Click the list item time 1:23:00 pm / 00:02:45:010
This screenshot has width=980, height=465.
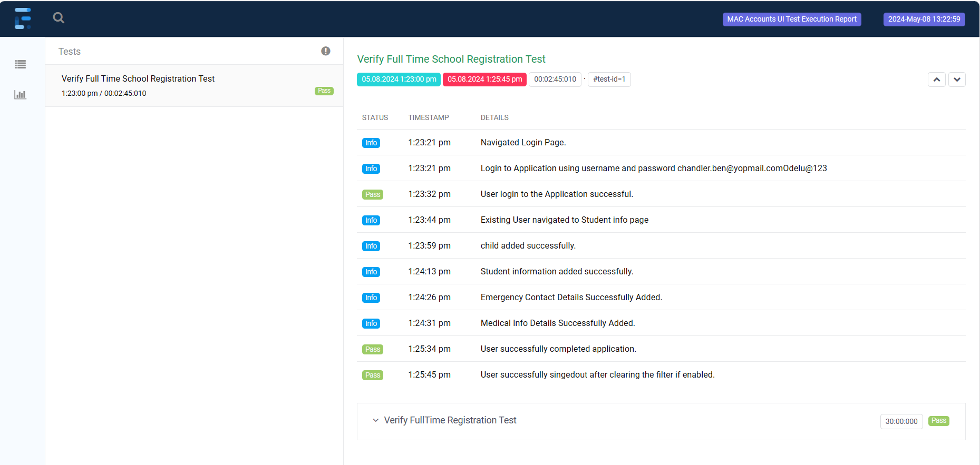point(104,93)
